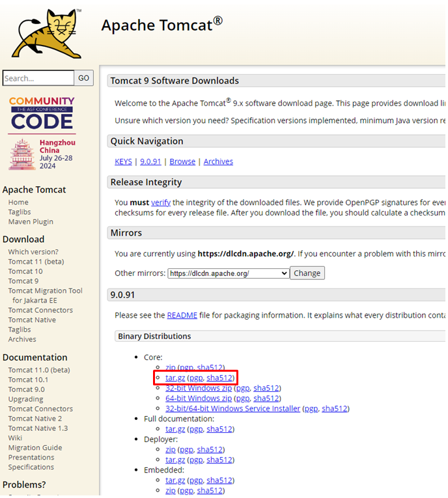Open the Community Code Hangzhou conference banner
Image resolution: width=448 pixels, height=498 pixels.
(x=42, y=133)
